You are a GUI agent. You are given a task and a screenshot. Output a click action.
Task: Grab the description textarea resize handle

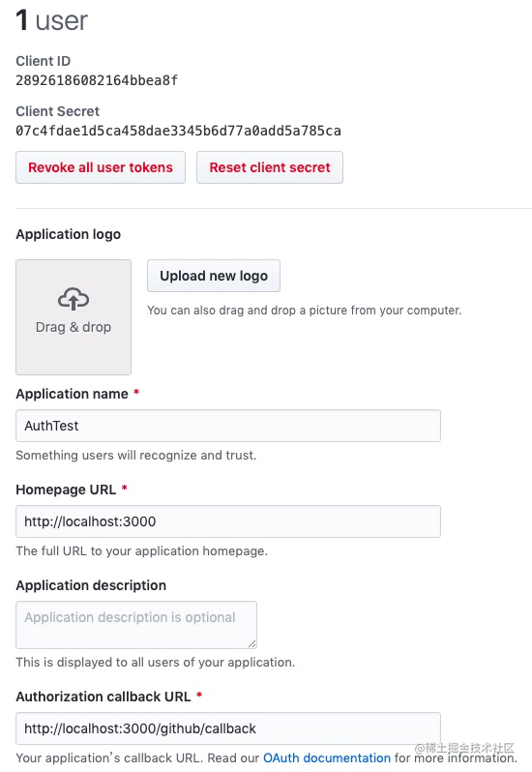coord(251,643)
